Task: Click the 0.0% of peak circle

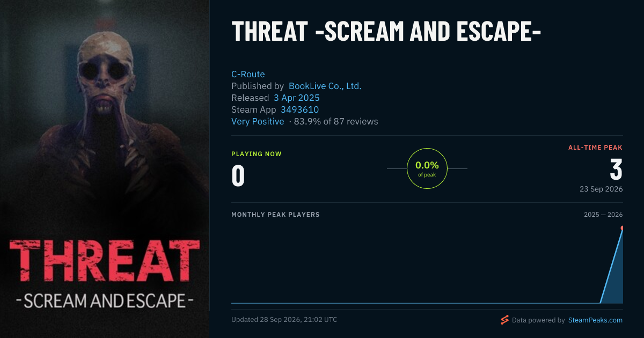Action: point(427,168)
